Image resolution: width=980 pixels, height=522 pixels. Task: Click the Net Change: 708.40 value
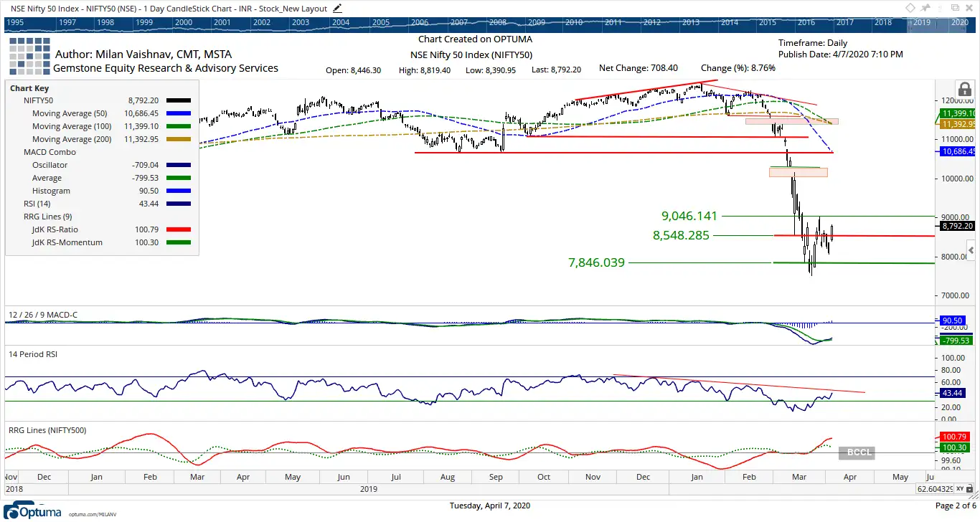[x=639, y=68]
